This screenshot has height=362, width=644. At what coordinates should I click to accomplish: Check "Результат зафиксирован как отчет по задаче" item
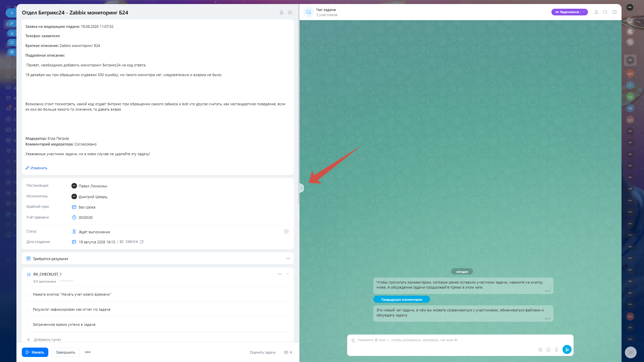[28, 309]
